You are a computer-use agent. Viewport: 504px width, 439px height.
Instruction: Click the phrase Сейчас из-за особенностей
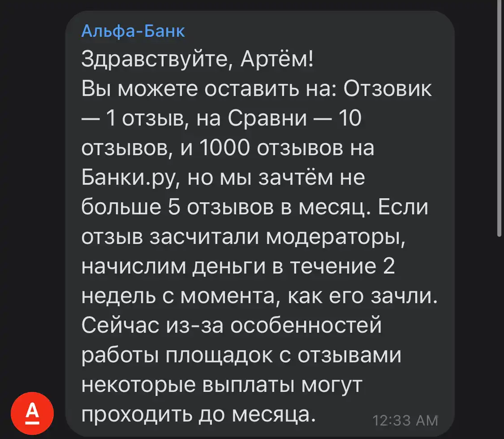[x=232, y=325]
